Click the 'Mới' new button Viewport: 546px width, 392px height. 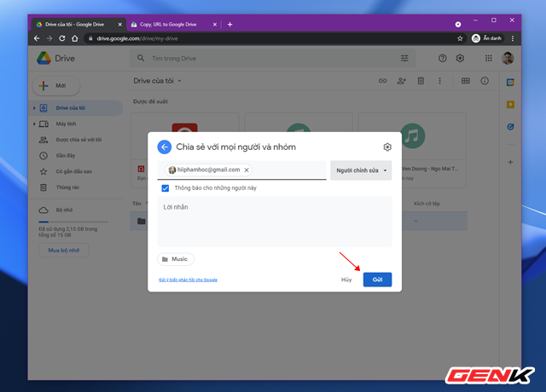click(56, 85)
